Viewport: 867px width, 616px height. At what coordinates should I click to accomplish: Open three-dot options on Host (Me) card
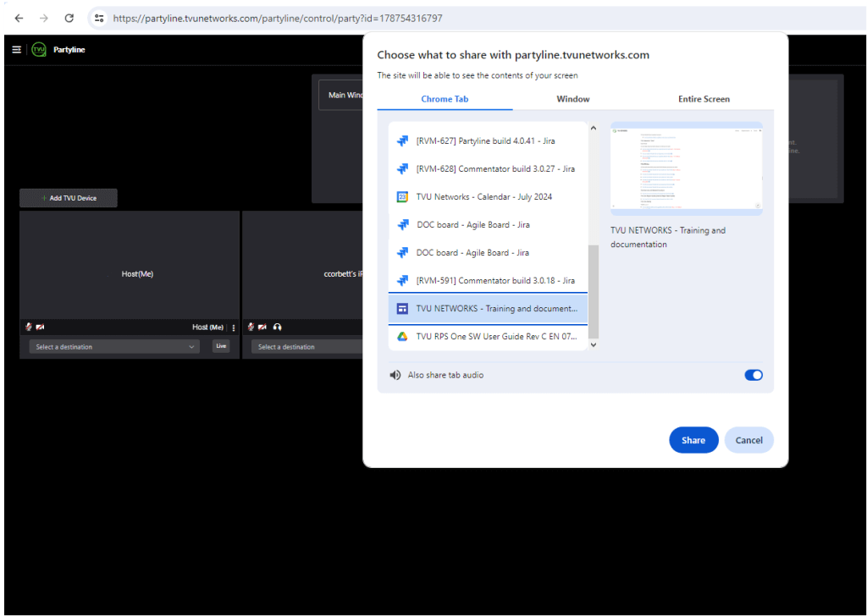(234, 327)
